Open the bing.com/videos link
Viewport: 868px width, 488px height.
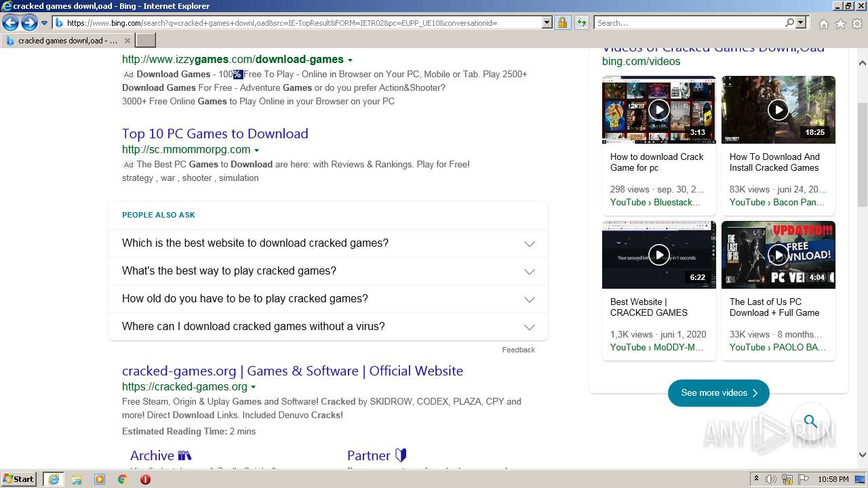point(641,62)
